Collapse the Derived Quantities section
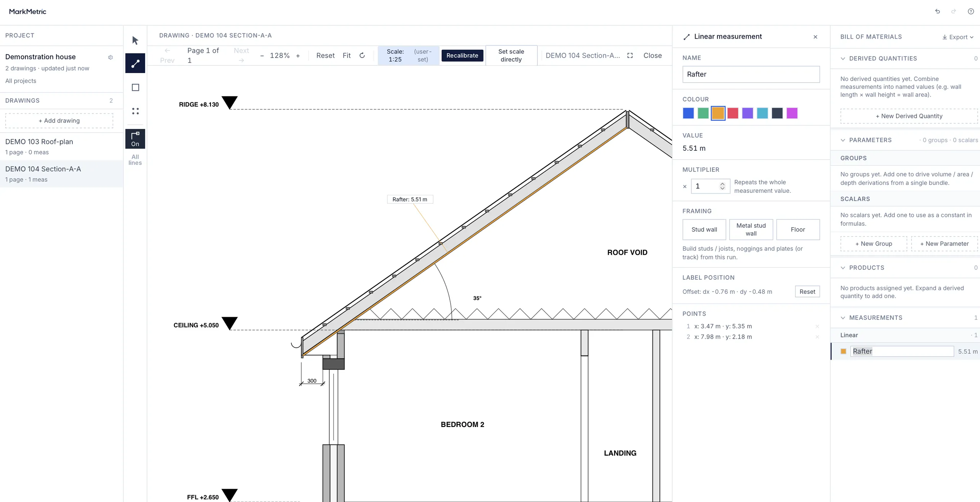Screen dimensions: 980x502 point(843,59)
